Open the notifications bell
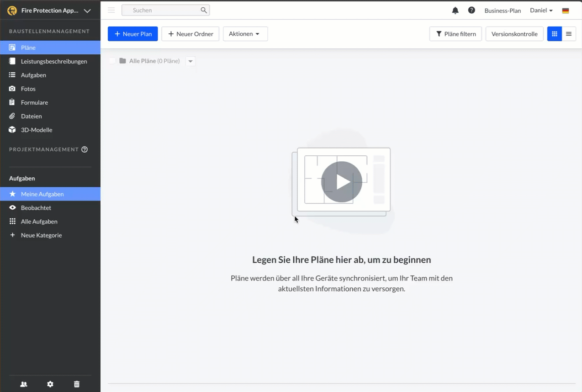Image resolution: width=582 pixels, height=392 pixels. 455,11
